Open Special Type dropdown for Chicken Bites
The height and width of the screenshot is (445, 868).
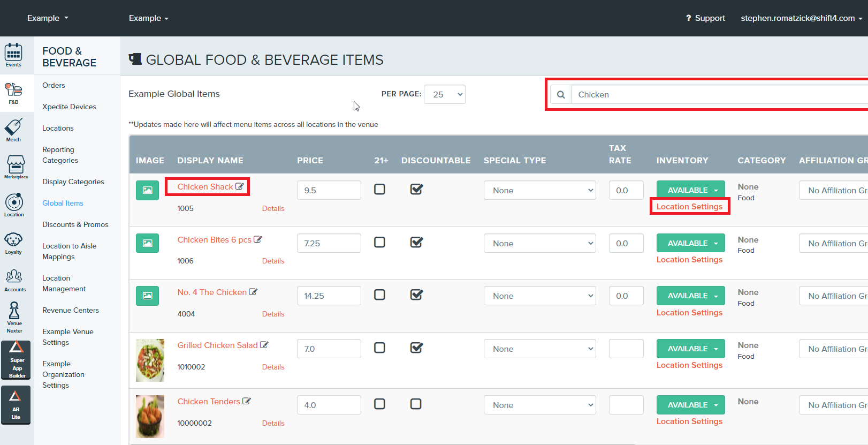tap(540, 243)
